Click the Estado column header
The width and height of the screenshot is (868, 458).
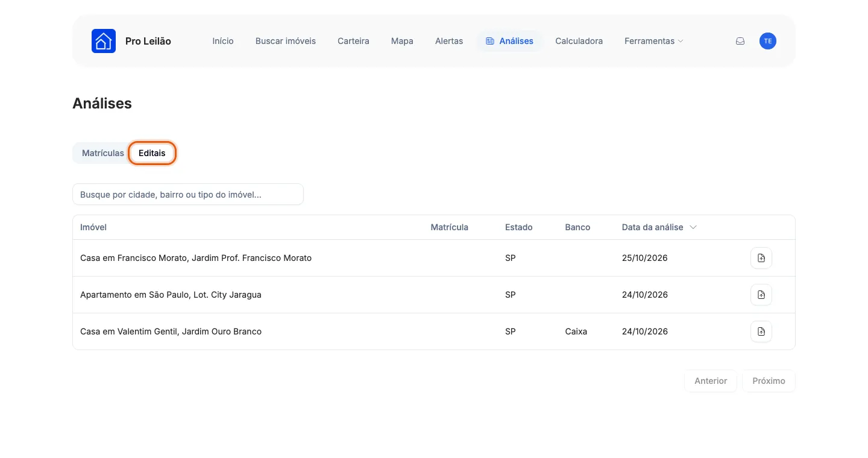click(x=519, y=227)
